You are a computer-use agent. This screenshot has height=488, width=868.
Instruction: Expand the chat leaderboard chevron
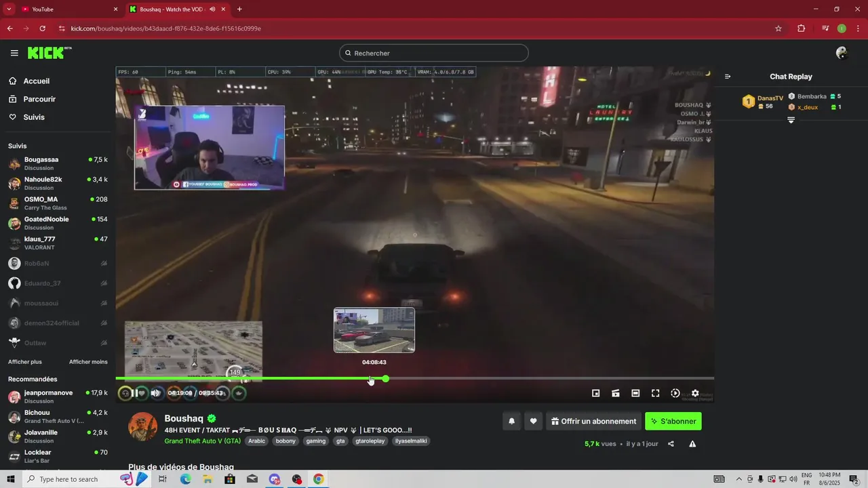click(791, 120)
